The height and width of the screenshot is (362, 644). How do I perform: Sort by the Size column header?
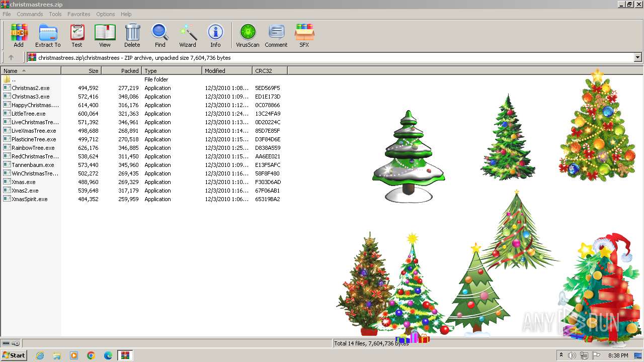82,71
